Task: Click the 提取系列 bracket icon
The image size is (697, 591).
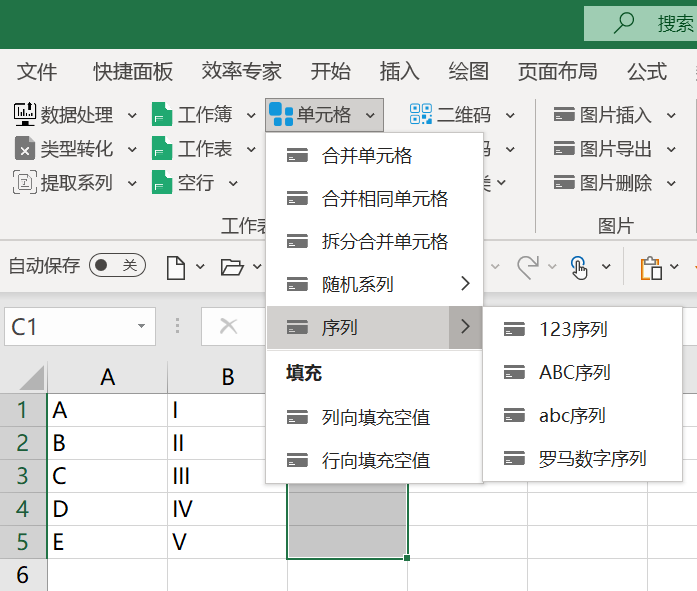Action: [x=24, y=182]
